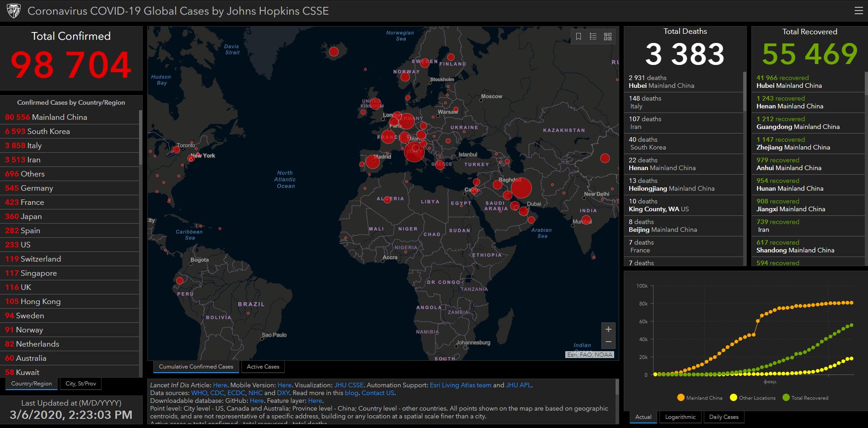Click the Contact US link
Image resolution: width=868 pixels, height=428 pixels.
(378, 393)
